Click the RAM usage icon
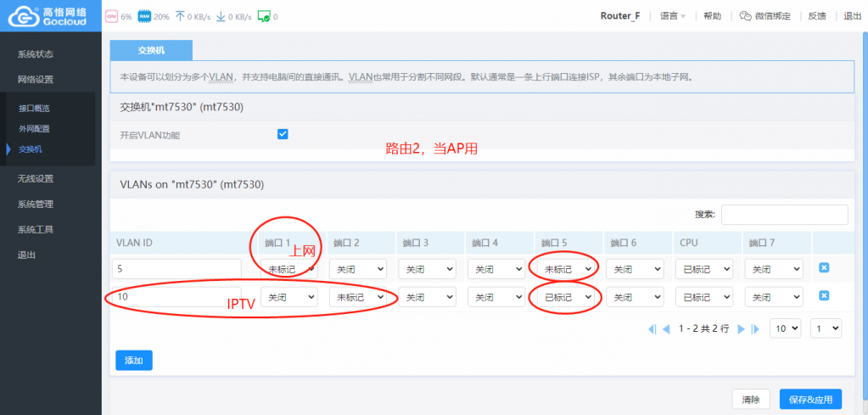The height and width of the screenshot is (415, 868). 143,16
